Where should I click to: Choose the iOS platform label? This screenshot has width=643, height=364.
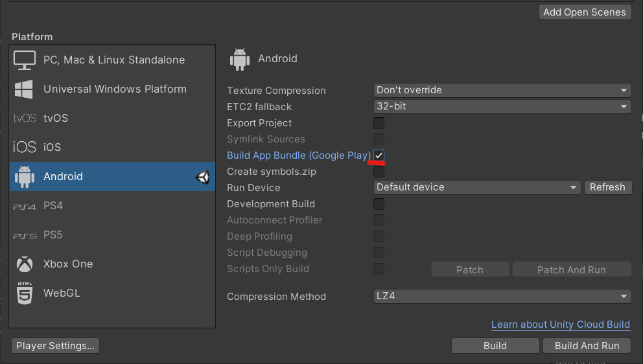52,147
